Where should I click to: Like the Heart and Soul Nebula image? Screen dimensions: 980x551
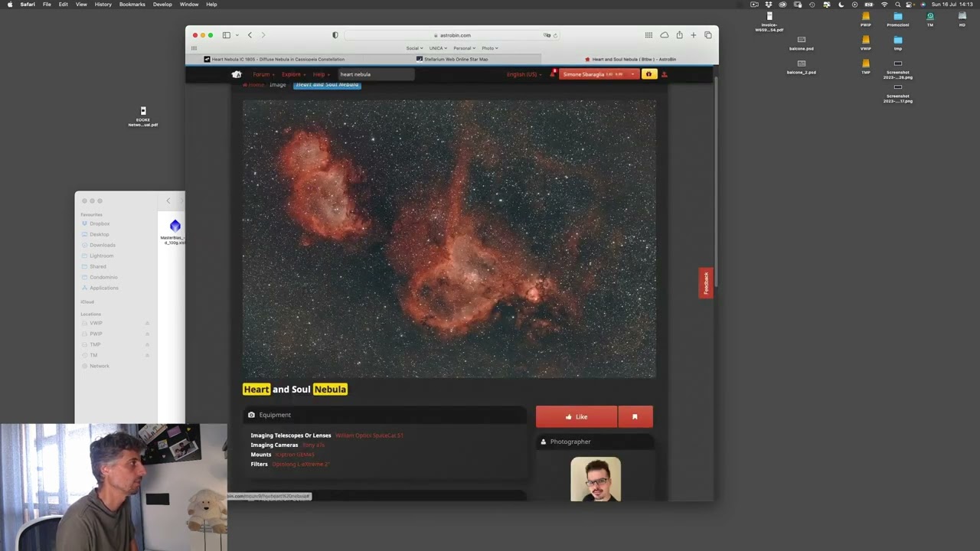tap(577, 417)
